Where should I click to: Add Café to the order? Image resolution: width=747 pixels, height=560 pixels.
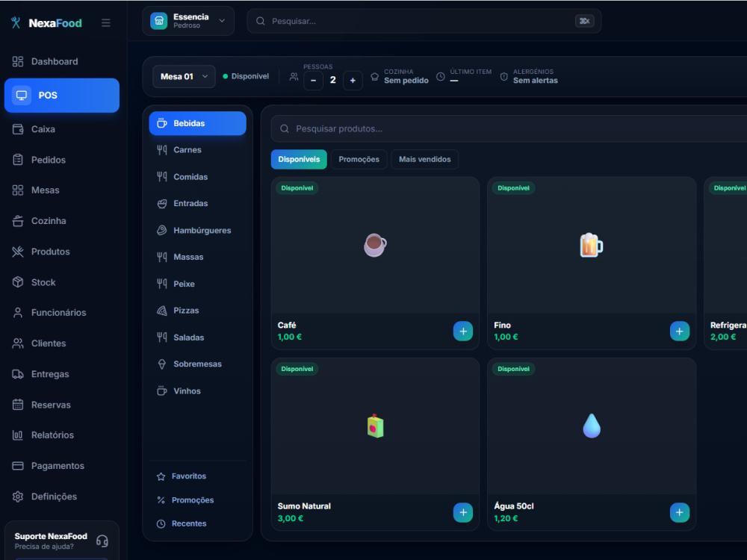463,332
